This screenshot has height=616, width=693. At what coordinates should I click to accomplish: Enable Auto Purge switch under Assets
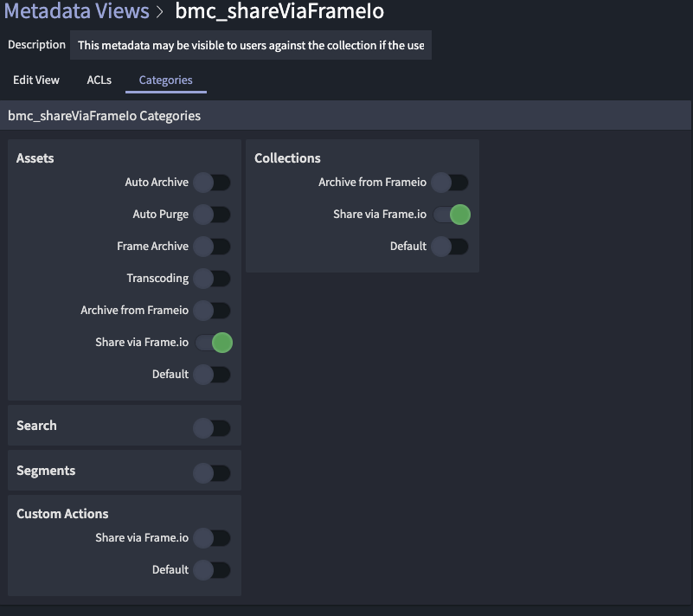coord(212,215)
